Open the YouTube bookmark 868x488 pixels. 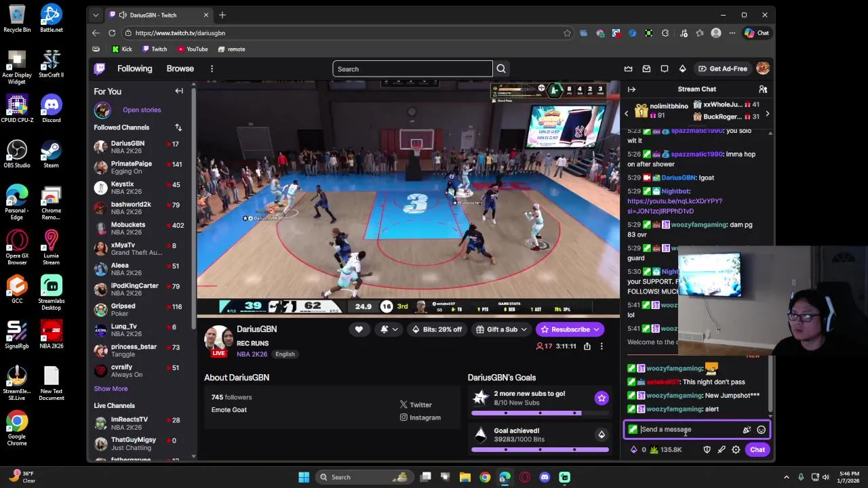tap(193, 49)
